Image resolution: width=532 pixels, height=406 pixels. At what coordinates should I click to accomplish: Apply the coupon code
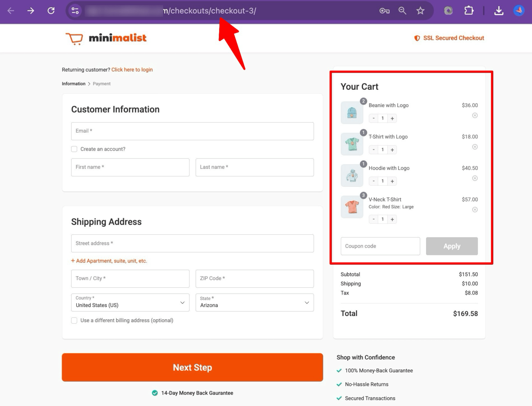pyautogui.click(x=452, y=246)
